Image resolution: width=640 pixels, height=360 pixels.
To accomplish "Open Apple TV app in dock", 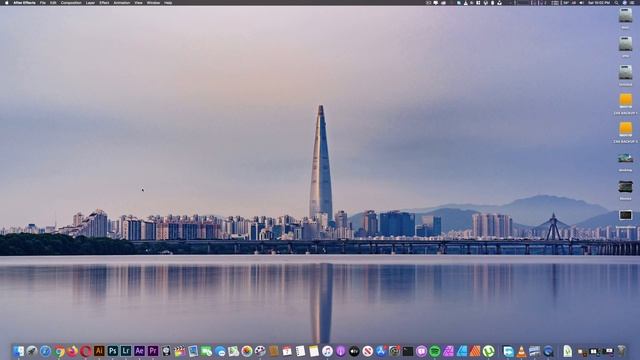I will pos(354,351).
